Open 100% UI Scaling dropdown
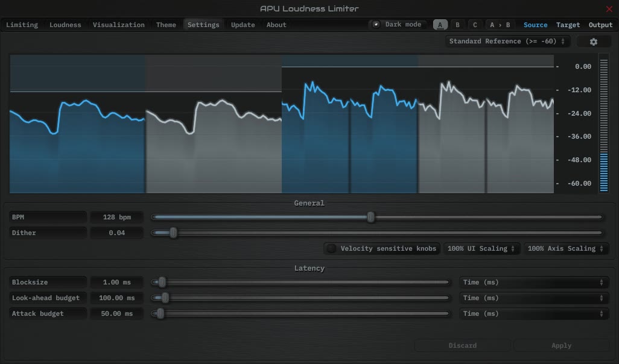The width and height of the screenshot is (619, 364). [481, 248]
